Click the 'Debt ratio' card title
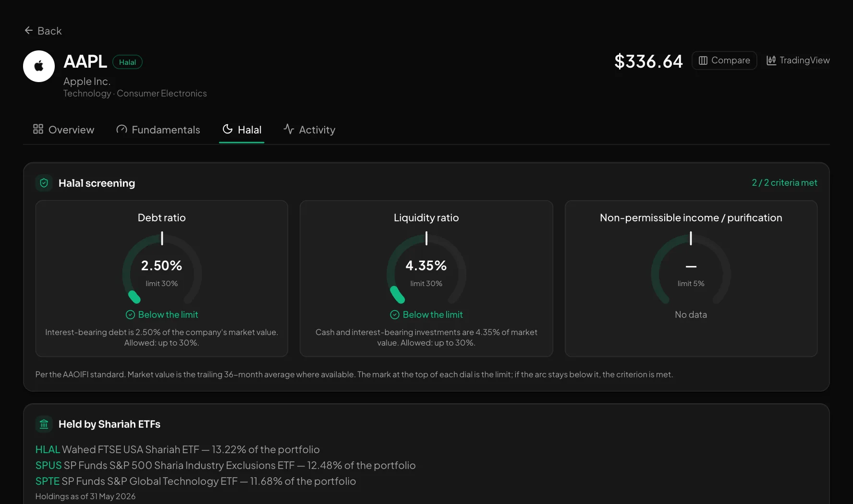This screenshot has height=504, width=853. [162, 218]
